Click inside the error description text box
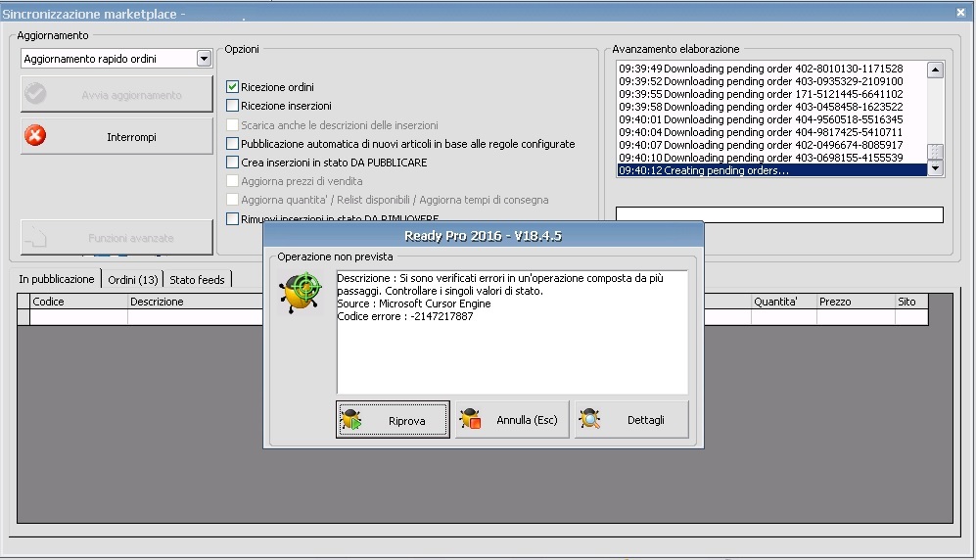This screenshot has width=976, height=560. click(512, 332)
